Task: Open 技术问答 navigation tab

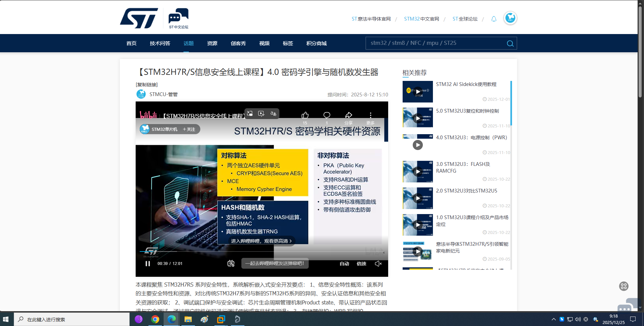Action: (160, 43)
